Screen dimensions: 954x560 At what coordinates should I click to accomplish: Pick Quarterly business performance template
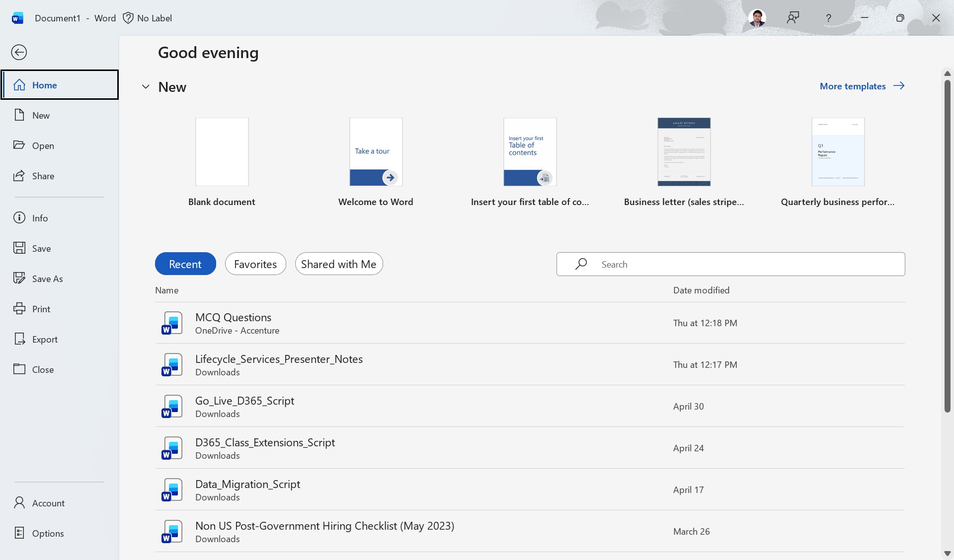pyautogui.click(x=838, y=162)
